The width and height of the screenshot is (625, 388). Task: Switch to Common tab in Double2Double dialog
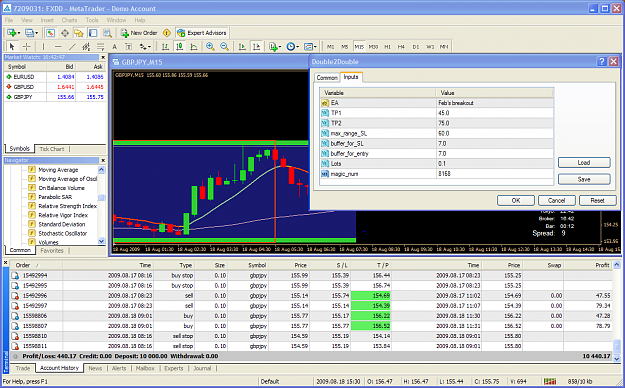pos(327,78)
